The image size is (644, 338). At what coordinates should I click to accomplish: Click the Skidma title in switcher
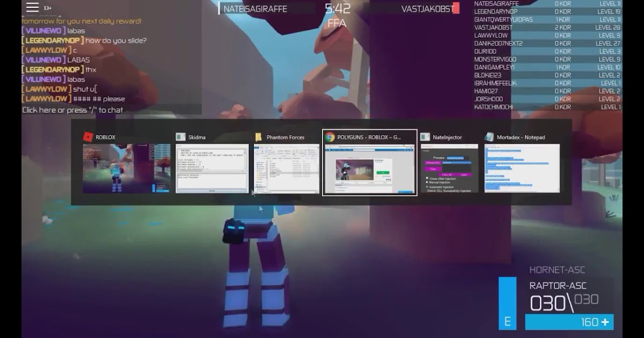coord(197,137)
